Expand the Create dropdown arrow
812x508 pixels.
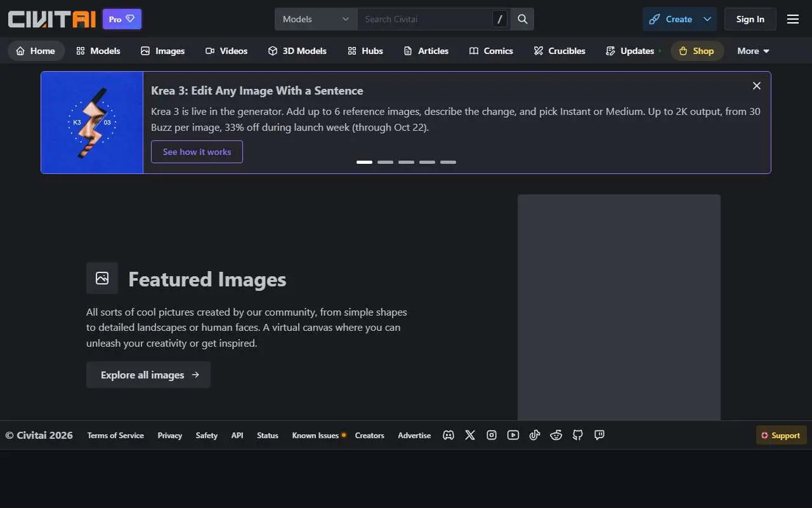pos(707,19)
